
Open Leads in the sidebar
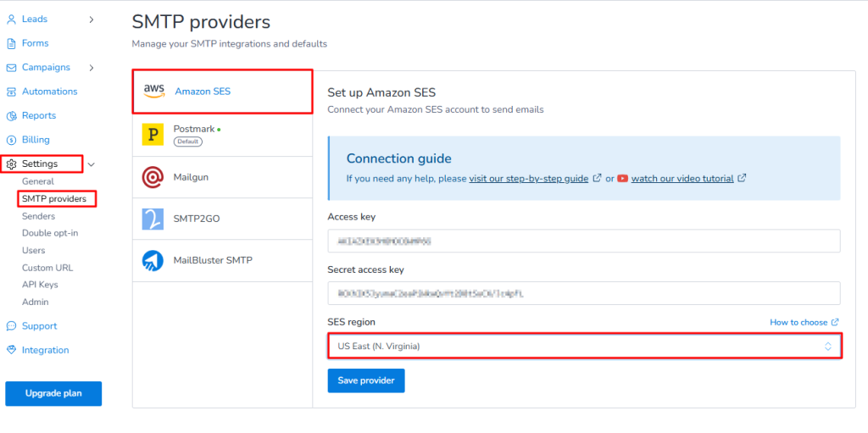tap(35, 19)
